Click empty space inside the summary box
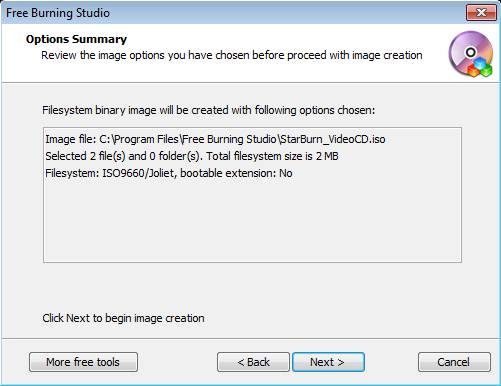 coord(252,223)
